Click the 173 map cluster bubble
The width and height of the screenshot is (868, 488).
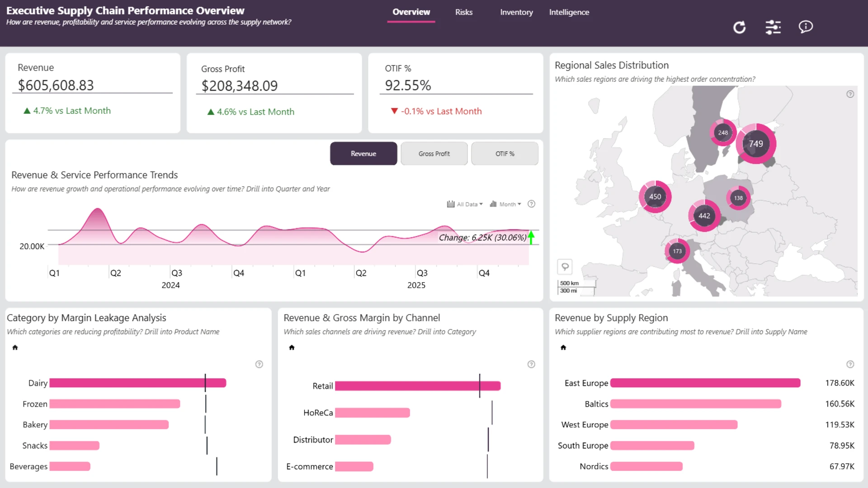point(677,251)
